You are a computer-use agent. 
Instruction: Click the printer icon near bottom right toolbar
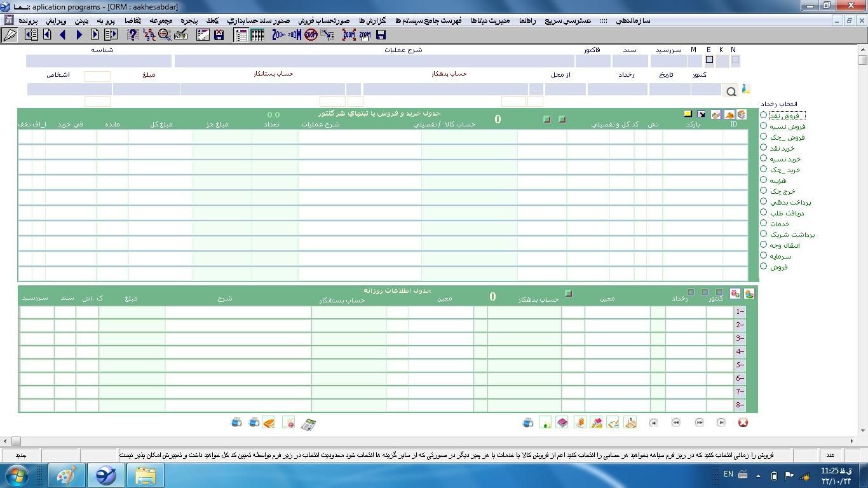tap(527, 423)
